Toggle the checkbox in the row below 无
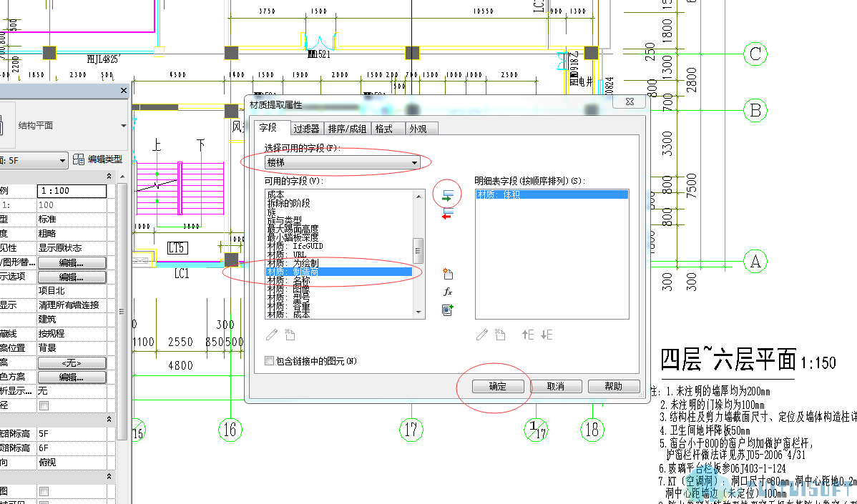The height and width of the screenshot is (504, 857). click(44, 406)
